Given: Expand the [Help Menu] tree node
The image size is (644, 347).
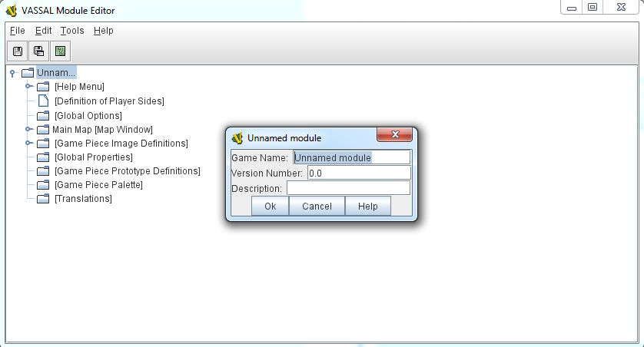Looking at the screenshot, I should 28,86.
